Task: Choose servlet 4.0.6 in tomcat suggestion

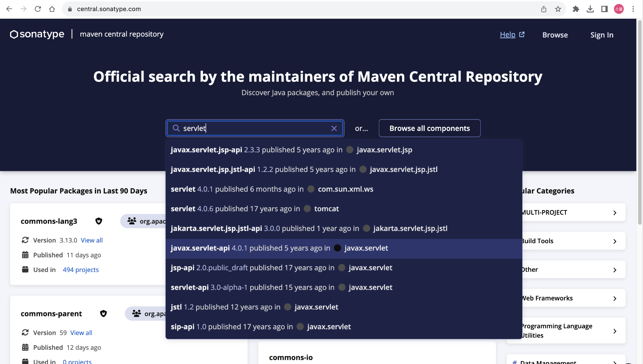Action: click(x=344, y=209)
